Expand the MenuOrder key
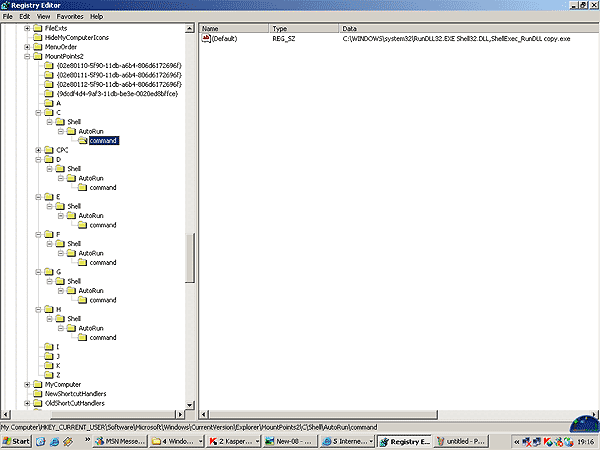The height and width of the screenshot is (450, 600). tap(27, 47)
